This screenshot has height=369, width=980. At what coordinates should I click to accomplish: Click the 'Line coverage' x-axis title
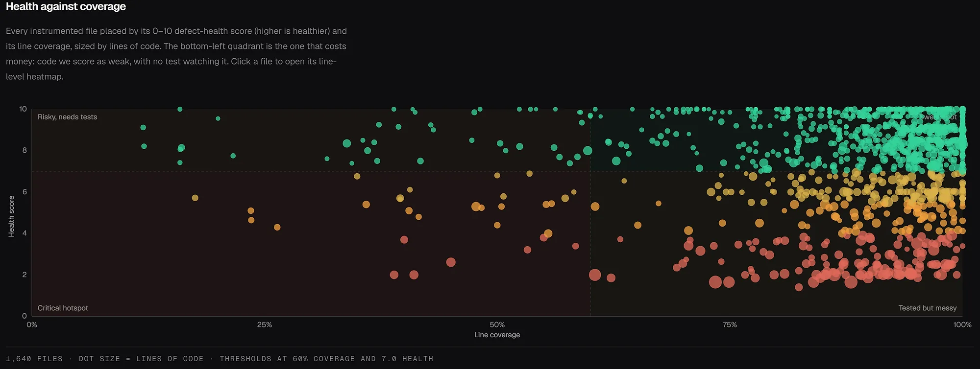(x=497, y=335)
